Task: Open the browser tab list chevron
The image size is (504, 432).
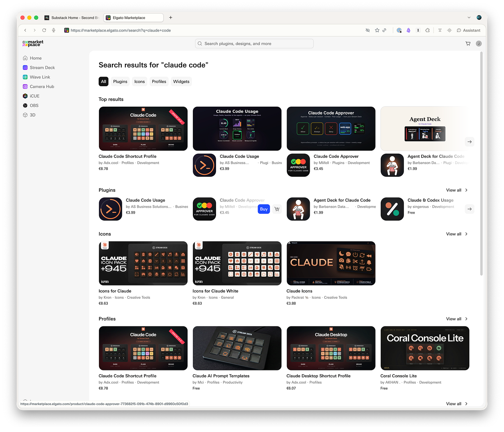Action: coord(469,18)
